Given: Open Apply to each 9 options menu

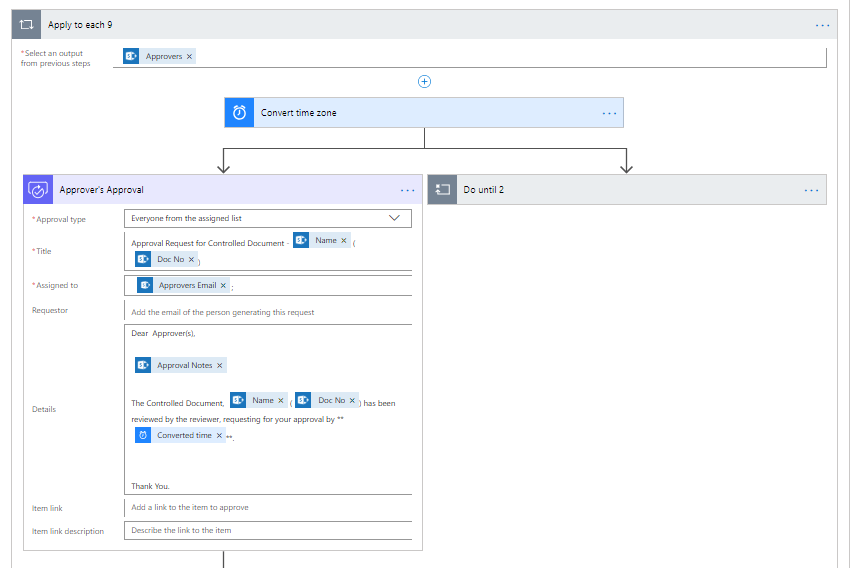Looking at the screenshot, I should 822,25.
